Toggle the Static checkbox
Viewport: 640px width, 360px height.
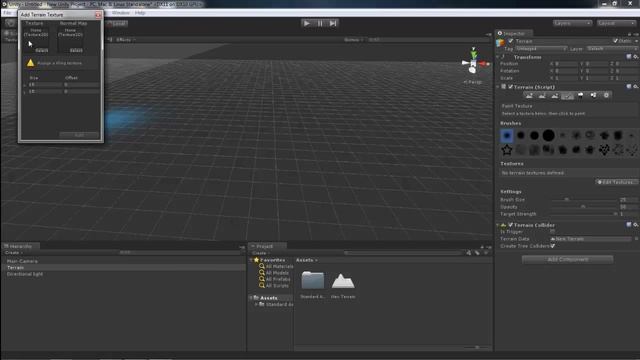616,41
